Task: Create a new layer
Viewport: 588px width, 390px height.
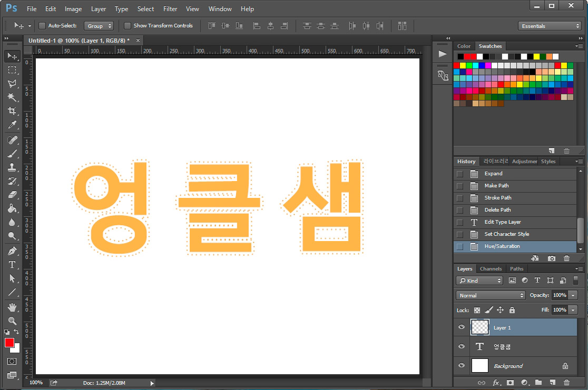Action: [x=553, y=383]
